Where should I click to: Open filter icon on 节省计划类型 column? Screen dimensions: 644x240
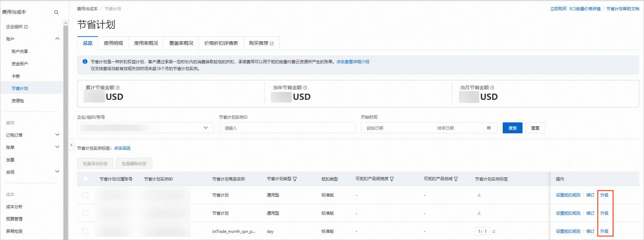tap(295, 179)
